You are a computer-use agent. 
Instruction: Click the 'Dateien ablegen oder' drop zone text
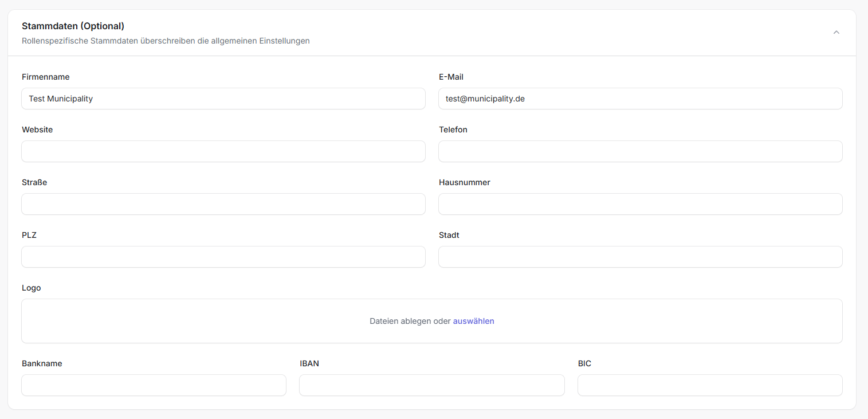click(x=410, y=321)
